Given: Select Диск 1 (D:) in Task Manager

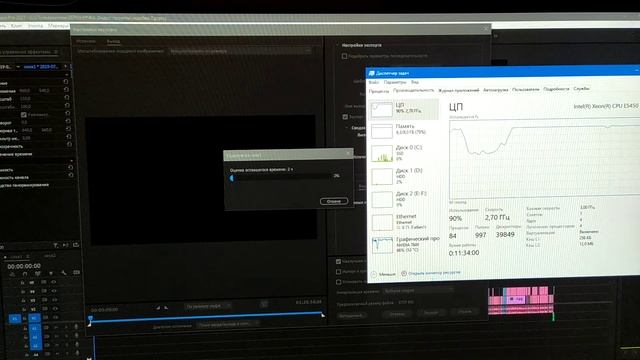Looking at the screenshot, I should click(x=404, y=176).
